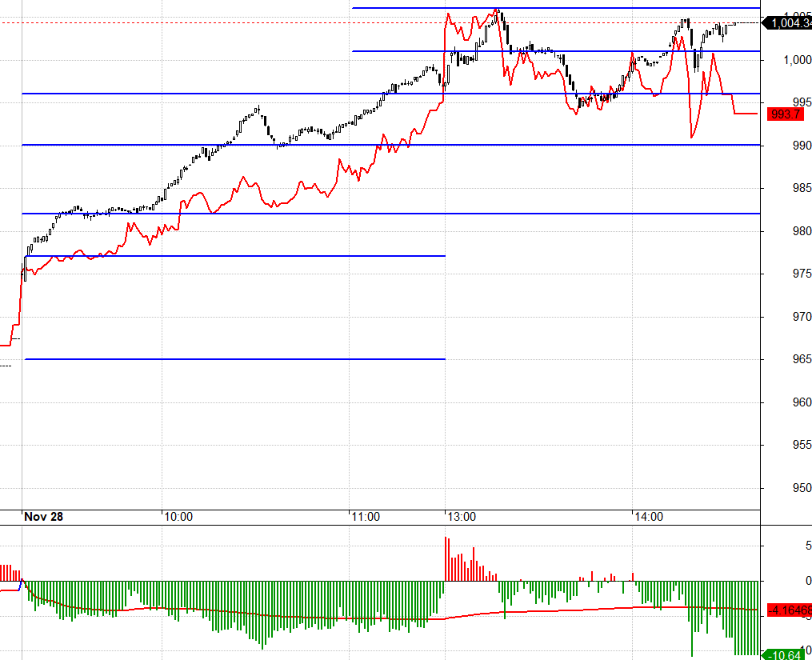Select the 14:00 time axis label
The width and height of the screenshot is (812, 660).
648,517
